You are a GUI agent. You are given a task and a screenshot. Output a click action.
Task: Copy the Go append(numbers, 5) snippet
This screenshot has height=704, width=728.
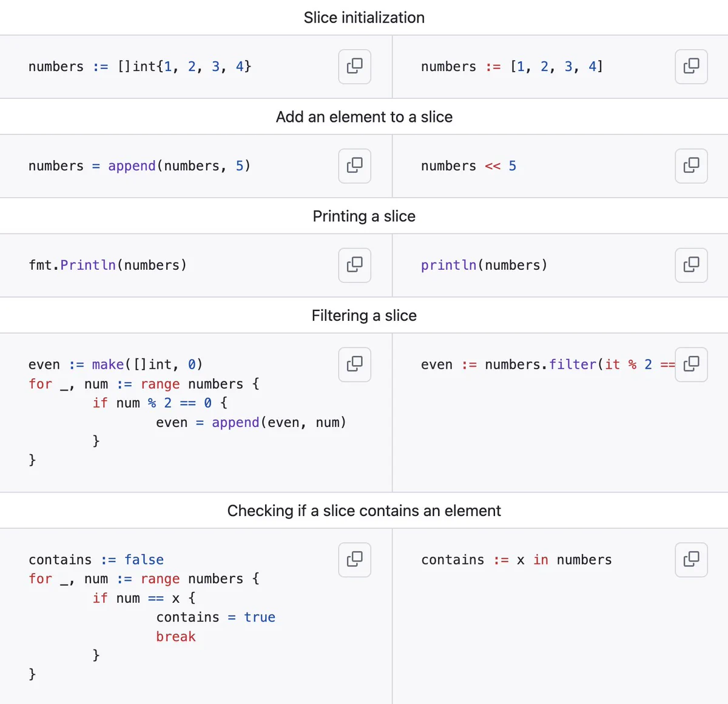pos(355,166)
